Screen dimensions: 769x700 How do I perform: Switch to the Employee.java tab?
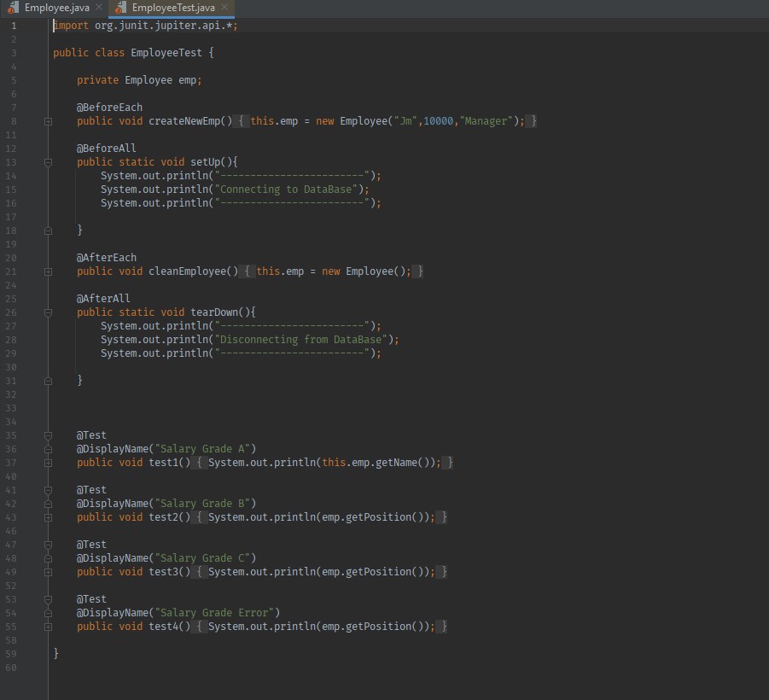pos(56,8)
